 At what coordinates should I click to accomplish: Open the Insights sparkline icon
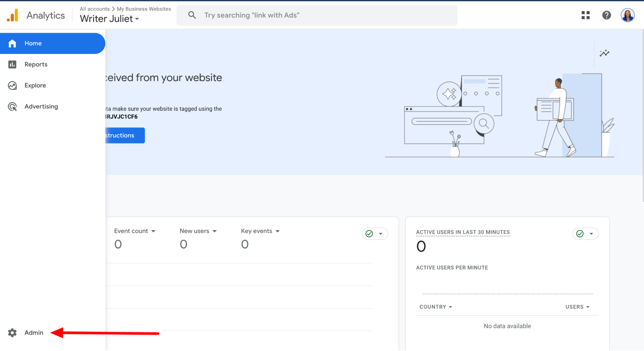click(x=604, y=53)
